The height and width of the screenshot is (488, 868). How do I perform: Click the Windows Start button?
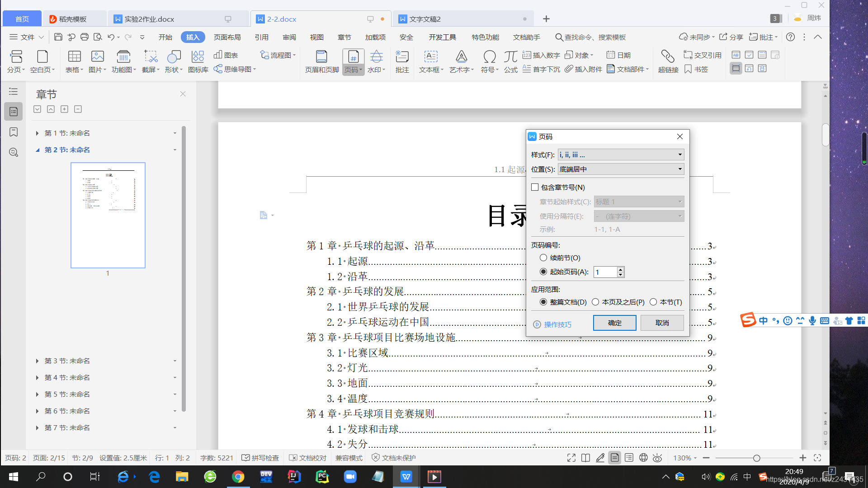[13, 477]
